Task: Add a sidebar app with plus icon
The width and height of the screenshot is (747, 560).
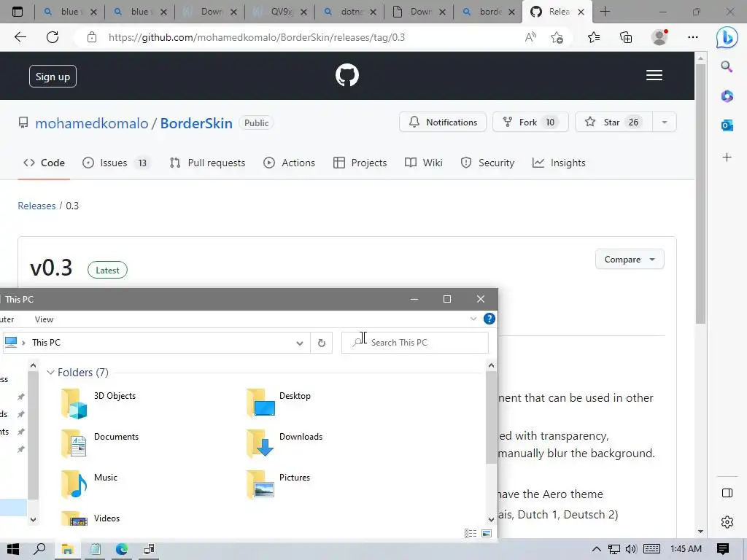Action: [x=727, y=157]
